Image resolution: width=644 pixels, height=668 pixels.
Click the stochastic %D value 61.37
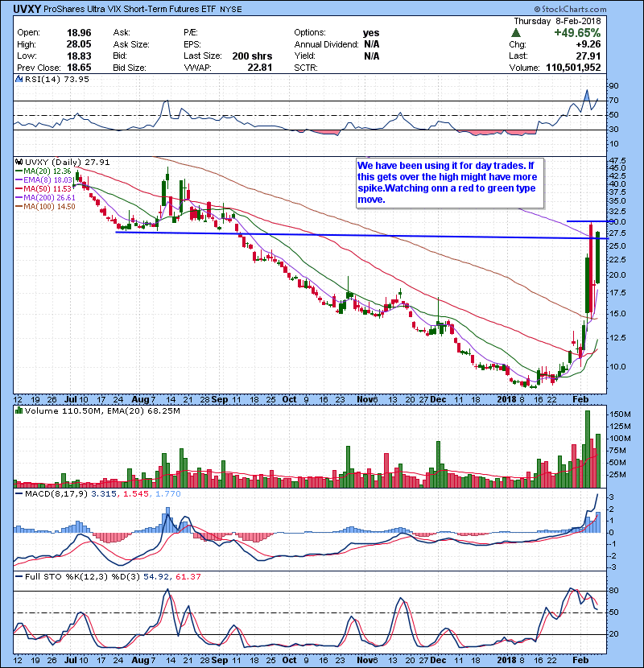click(x=188, y=576)
